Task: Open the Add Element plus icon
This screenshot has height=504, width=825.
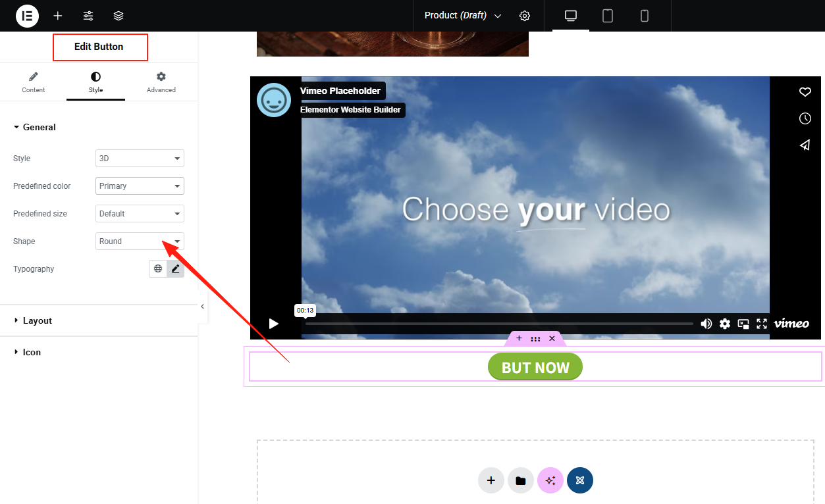Action: pyautogui.click(x=58, y=16)
